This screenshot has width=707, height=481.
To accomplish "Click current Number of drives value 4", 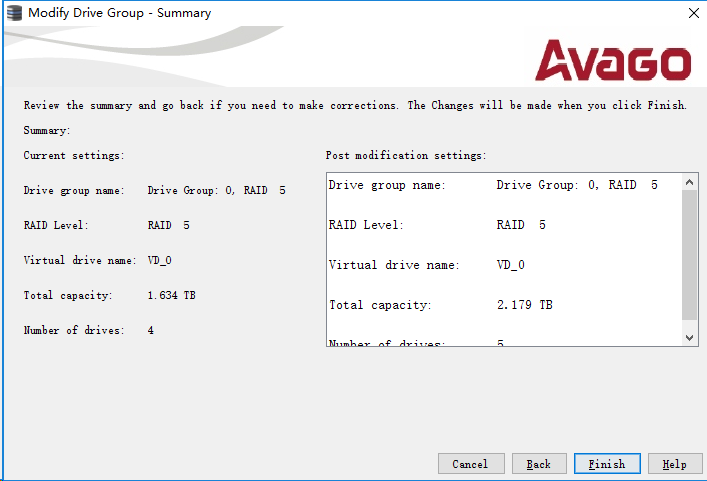I will coord(151,330).
